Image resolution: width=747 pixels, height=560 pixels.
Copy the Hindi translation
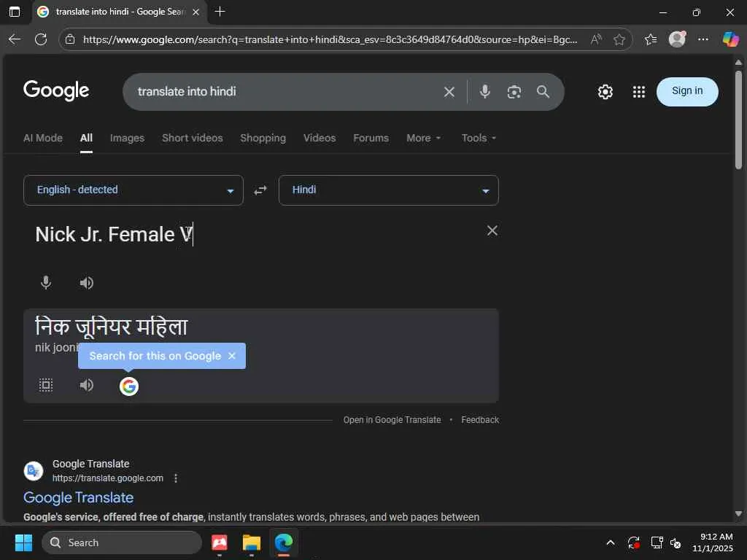click(46, 385)
